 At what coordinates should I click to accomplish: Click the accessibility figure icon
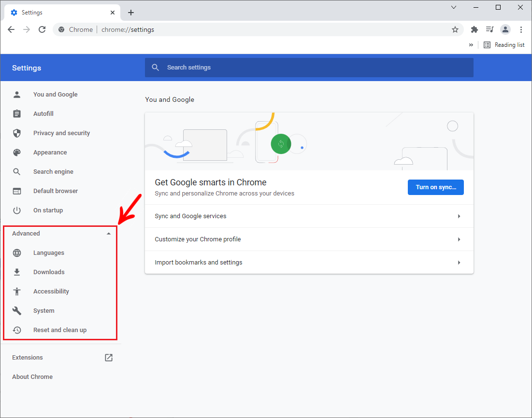click(17, 291)
